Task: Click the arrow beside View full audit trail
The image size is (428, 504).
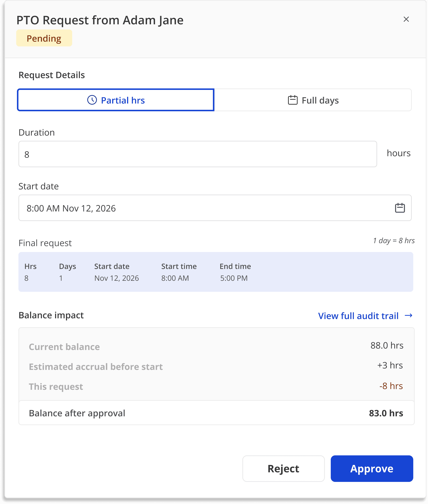Action: pyautogui.click(x=409, y=315)
